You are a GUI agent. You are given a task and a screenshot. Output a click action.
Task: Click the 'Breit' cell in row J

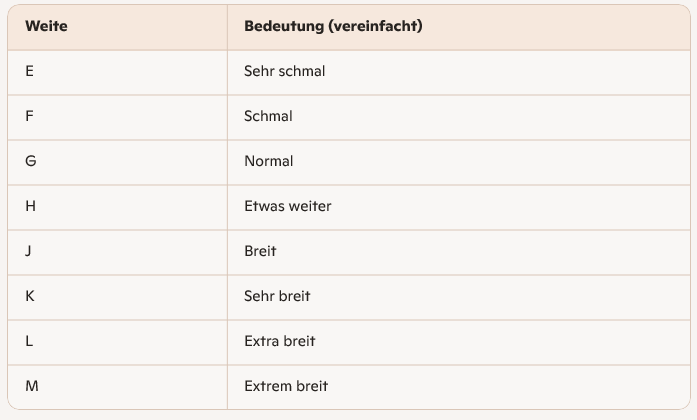(x=260, y=251)
